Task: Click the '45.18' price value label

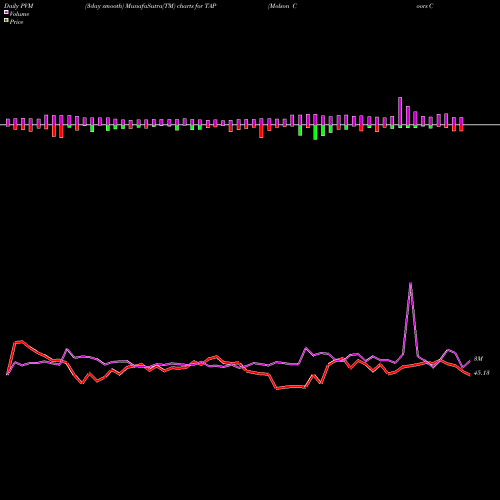Action: point(482,373)
